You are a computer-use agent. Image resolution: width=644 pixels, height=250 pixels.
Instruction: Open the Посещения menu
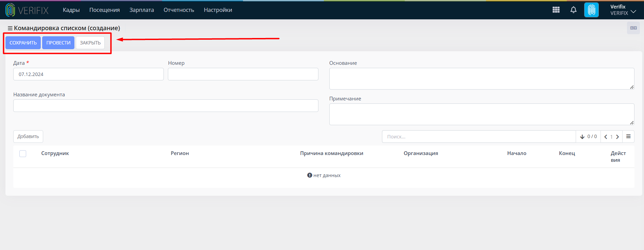tap(105, 10)
